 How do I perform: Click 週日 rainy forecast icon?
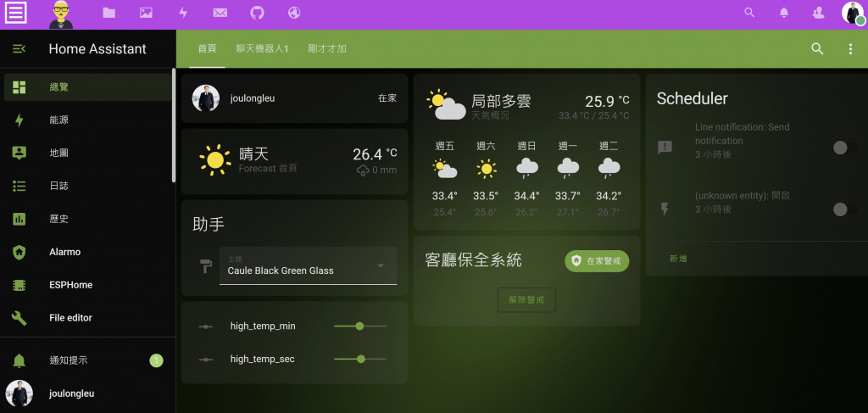[x=527, y=168]
